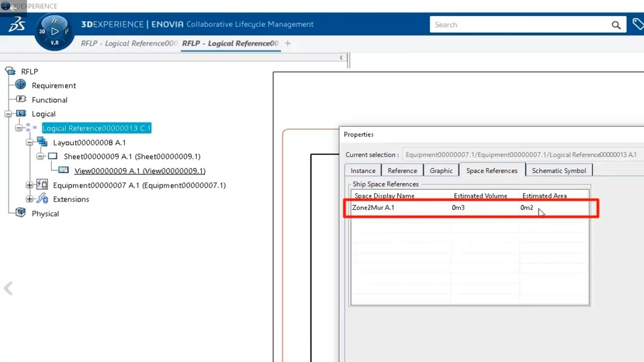Select the active RFLP Logical Reference tab

point(230,43)
